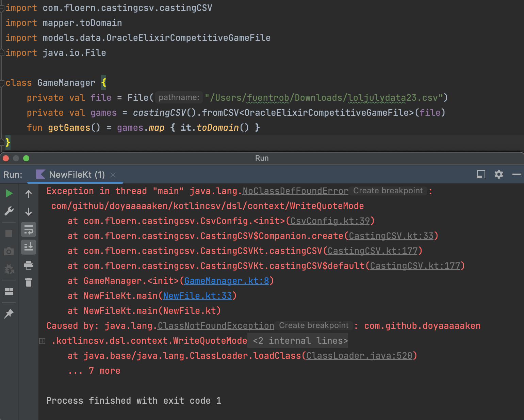Viewport: 524px width, 420px height.
Task: Click the toDomain() call in getGames
Action: (x=223, y=128)
